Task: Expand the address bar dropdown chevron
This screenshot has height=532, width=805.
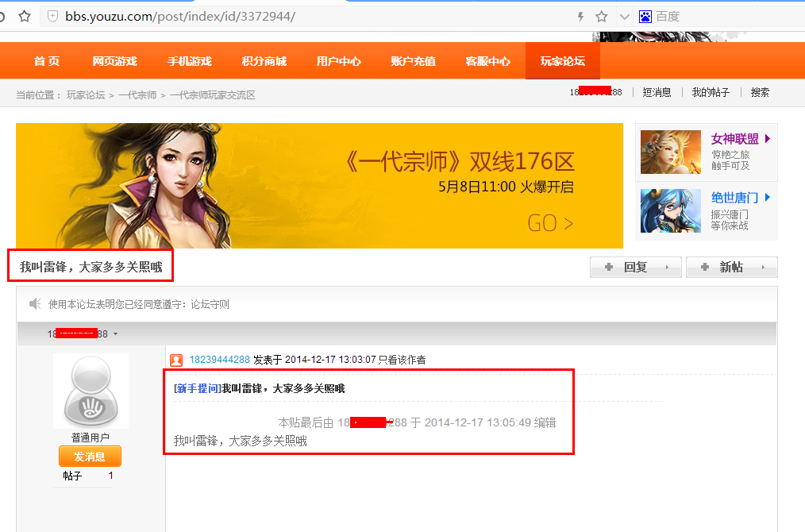Action: 624,17
